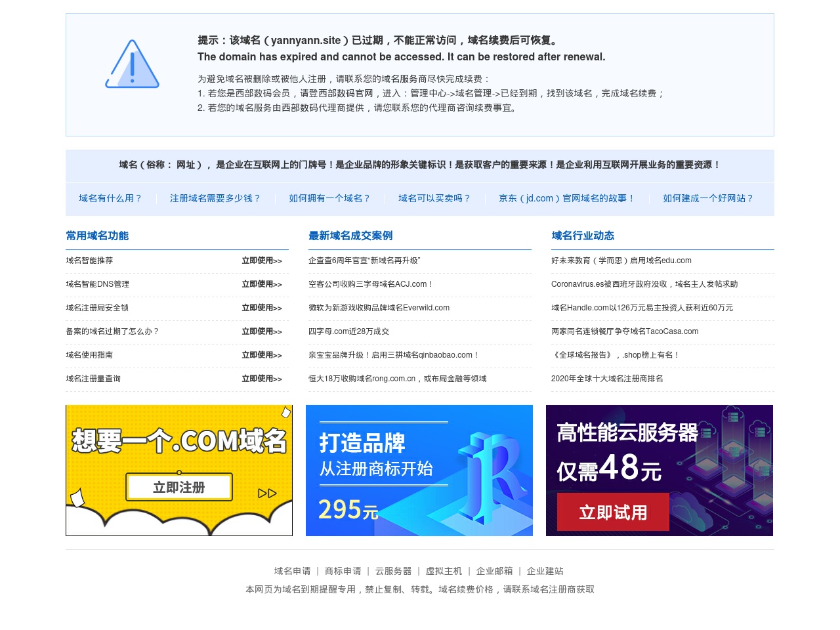Click 立即试用 red button

(613, 512)
